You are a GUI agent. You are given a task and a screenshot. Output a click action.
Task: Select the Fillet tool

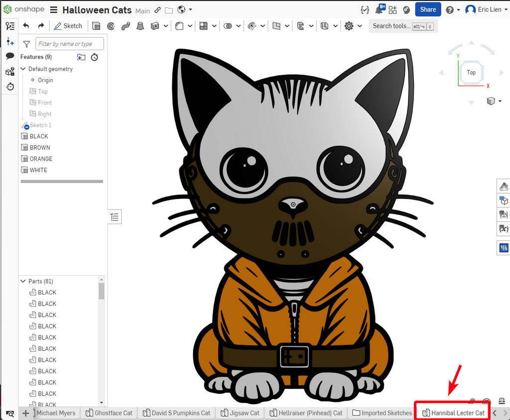tap(179, 26)
